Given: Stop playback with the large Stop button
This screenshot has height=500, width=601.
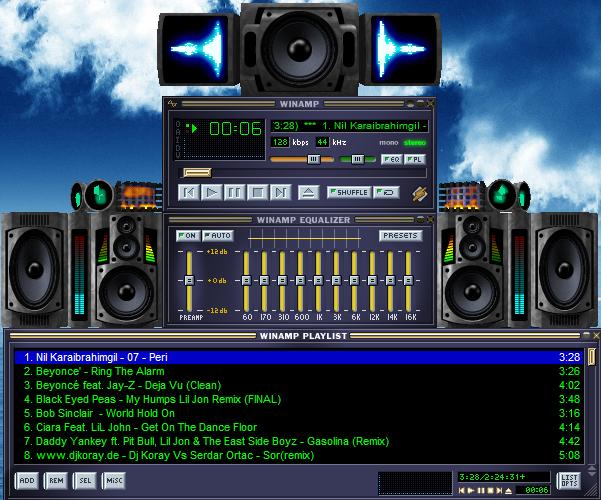Looking at the screenshot, I should (258, 192).
